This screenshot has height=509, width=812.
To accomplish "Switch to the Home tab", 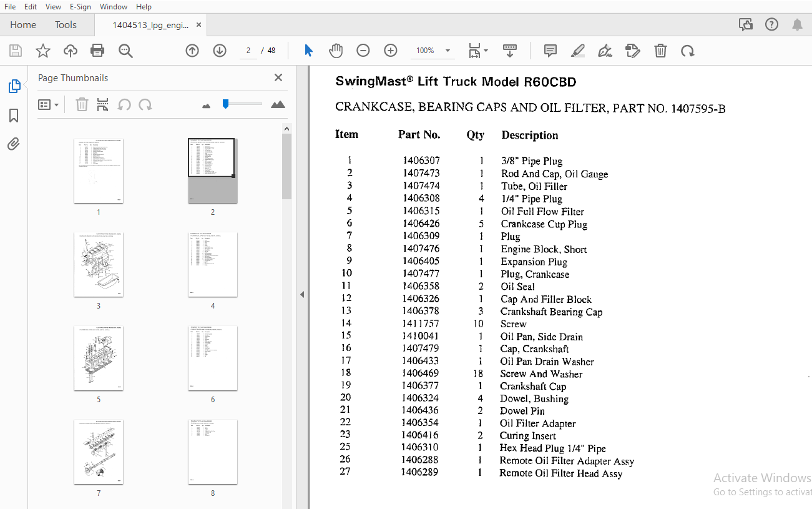I will pyautogui.click(x=23, y=25).
